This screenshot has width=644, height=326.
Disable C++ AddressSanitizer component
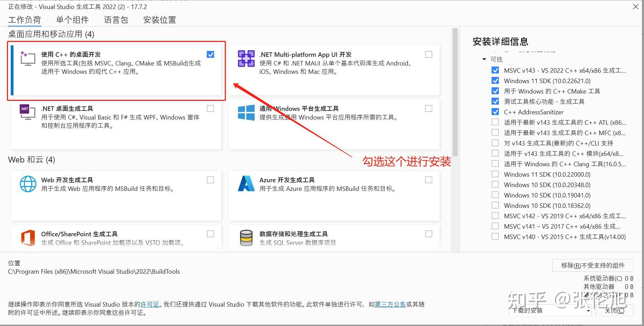(x=495, y=112)
